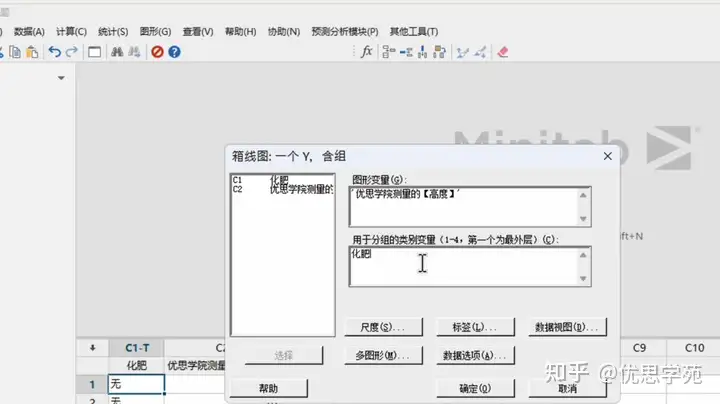Click down arrow of 图形变量 scrollbar
The height and width of the screenshot is (404, 720).
coord(583,219)
